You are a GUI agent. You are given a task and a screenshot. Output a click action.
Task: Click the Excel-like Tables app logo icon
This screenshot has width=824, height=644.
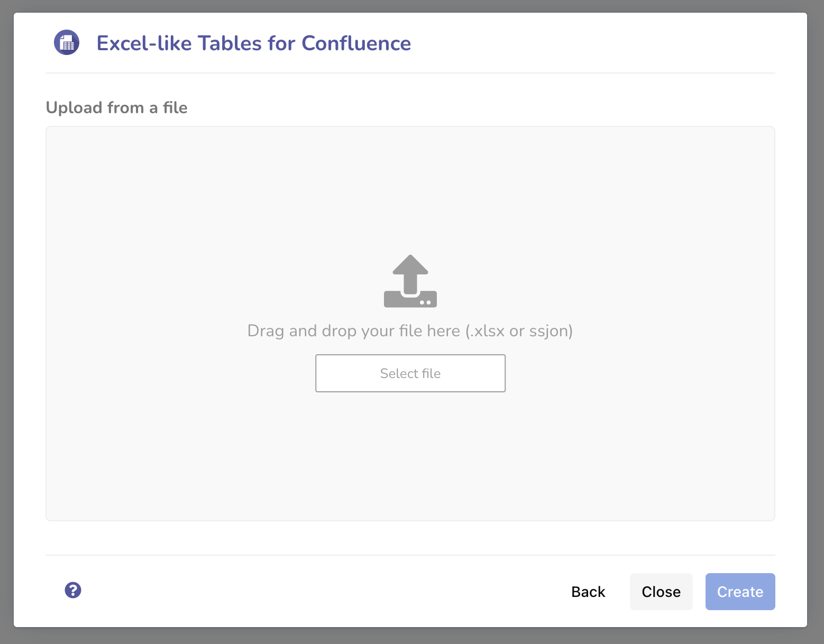tap(67, 43)
